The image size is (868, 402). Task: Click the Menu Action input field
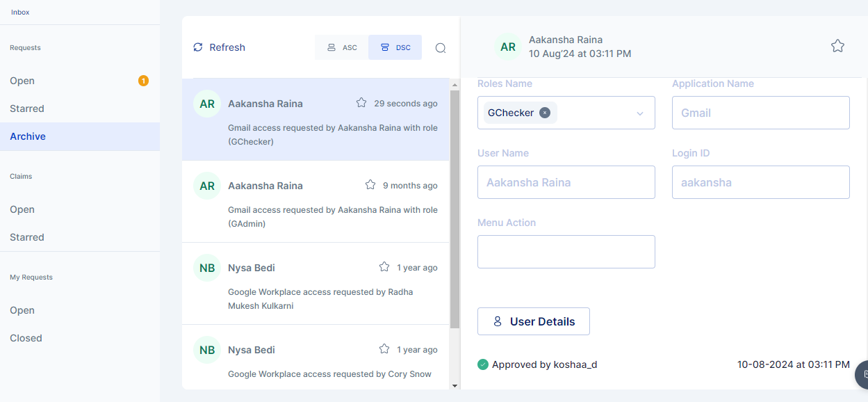[566, 252]
